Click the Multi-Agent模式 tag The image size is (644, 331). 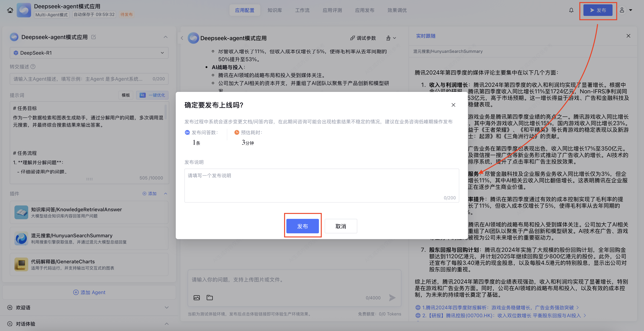pos(52,14)
